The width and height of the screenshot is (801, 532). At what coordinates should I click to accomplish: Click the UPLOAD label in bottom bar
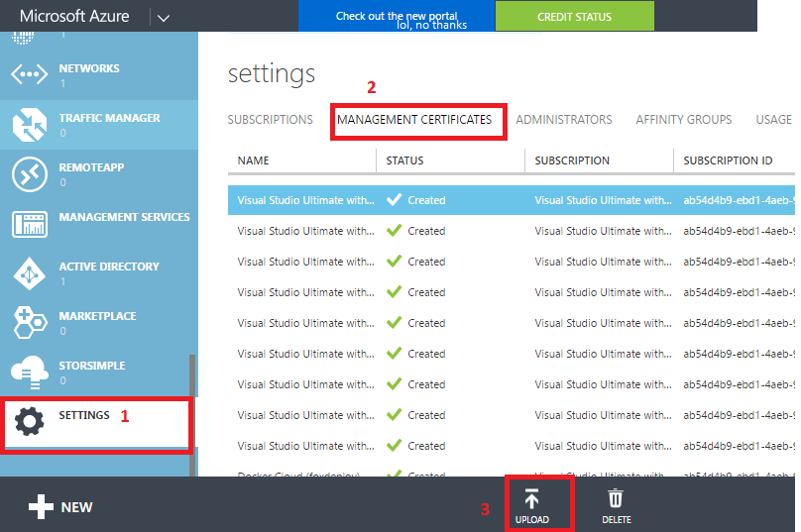point(531,520)
